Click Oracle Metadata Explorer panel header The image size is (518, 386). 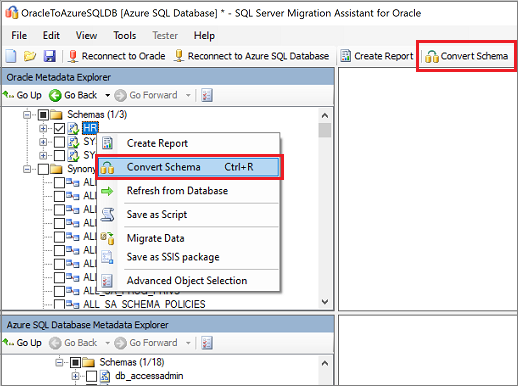(x=168, y=77)
